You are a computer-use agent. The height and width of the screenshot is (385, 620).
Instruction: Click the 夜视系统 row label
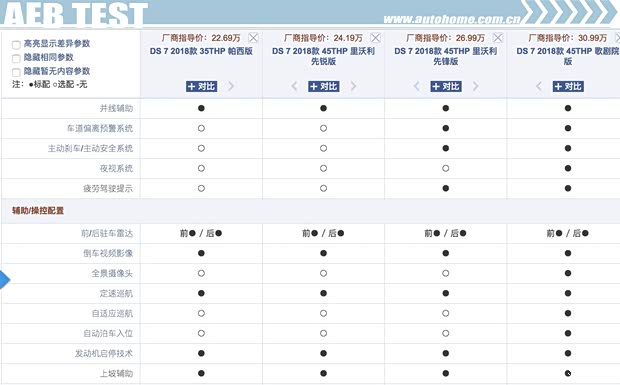(116, 169)
